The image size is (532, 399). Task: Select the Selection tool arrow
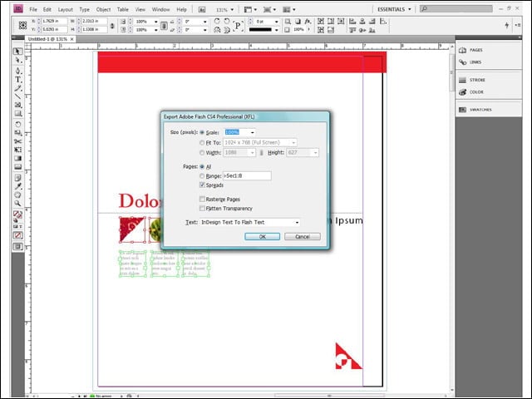tap(17, 52)
